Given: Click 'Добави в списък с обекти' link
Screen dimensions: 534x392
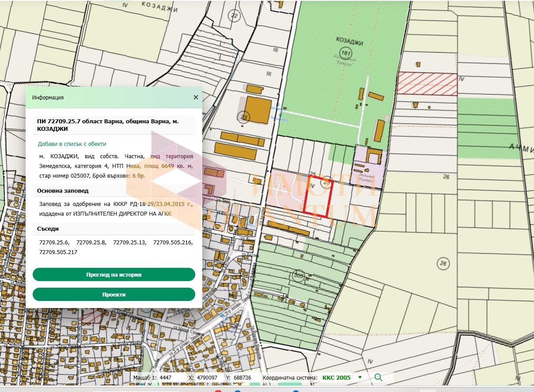Looking at the screenshot, I should click(x=72, y=144).
